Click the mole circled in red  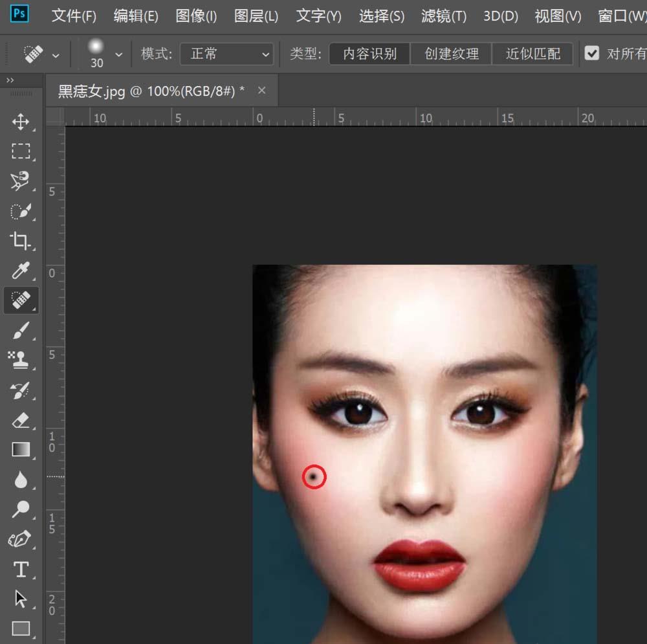click(314, 477)
